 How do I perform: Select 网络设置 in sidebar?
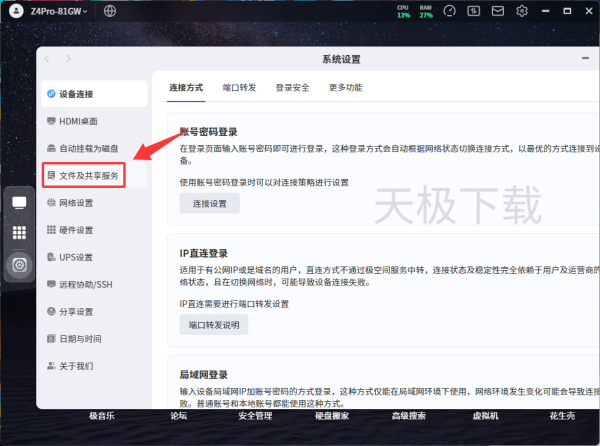tap(77, 203)
